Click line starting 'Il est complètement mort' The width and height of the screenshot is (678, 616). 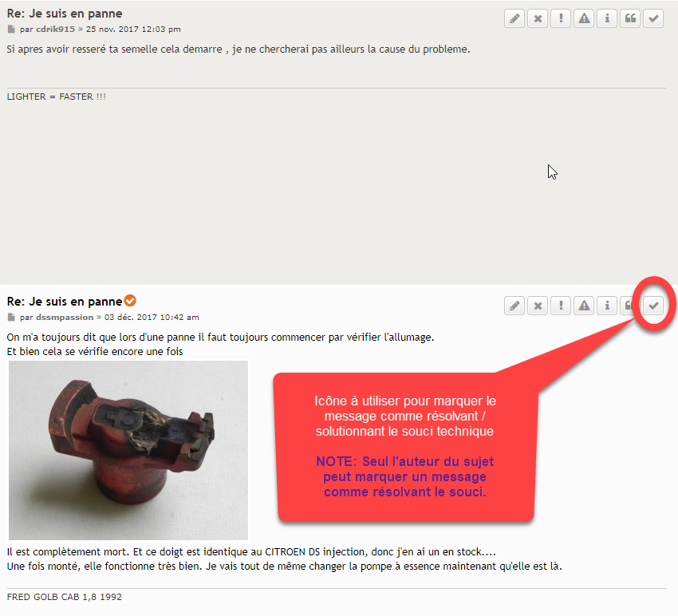pos(251,552)
